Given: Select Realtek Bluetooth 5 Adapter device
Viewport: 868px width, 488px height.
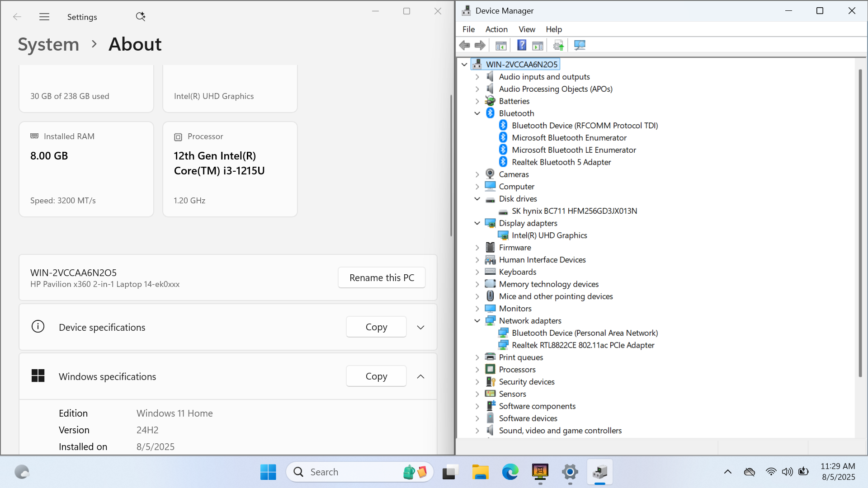Looking at the screenshot, I should [561, 162].
